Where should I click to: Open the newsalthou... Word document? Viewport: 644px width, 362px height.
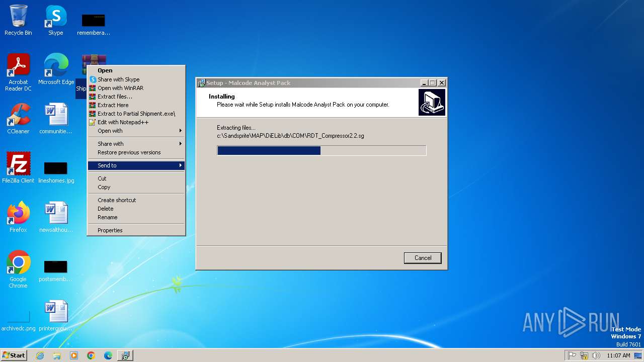coord(56,217)
